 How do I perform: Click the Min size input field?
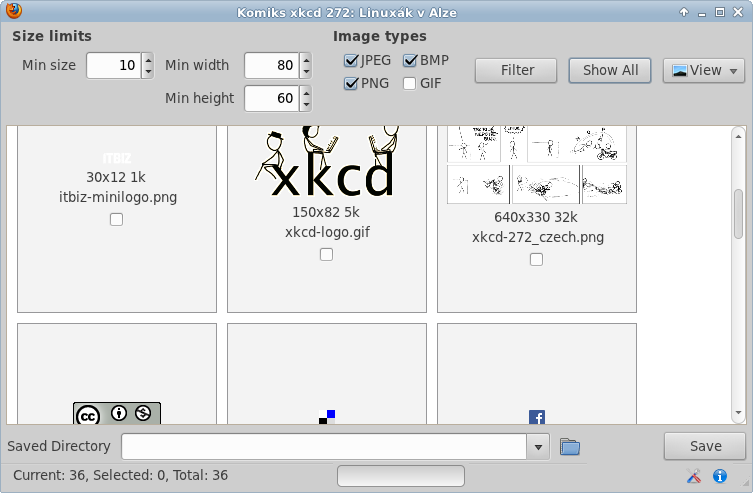[114, 65]
